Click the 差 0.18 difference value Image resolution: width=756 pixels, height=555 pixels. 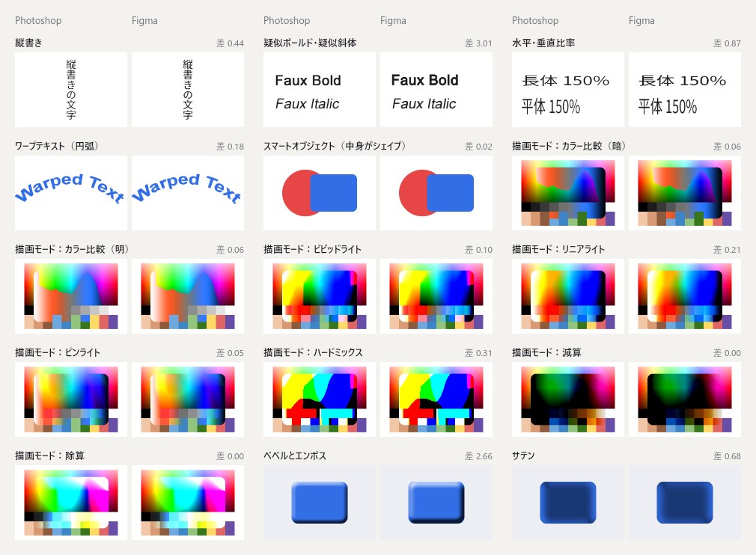tap(230, 147)
